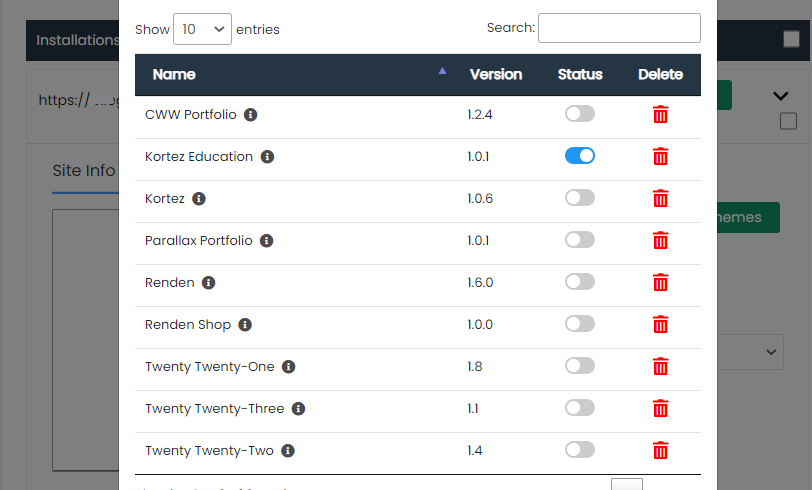Click the Twenty Twenty-Three name text
The width and height of the screenshot is (812, 490).
tap(214, 408)
